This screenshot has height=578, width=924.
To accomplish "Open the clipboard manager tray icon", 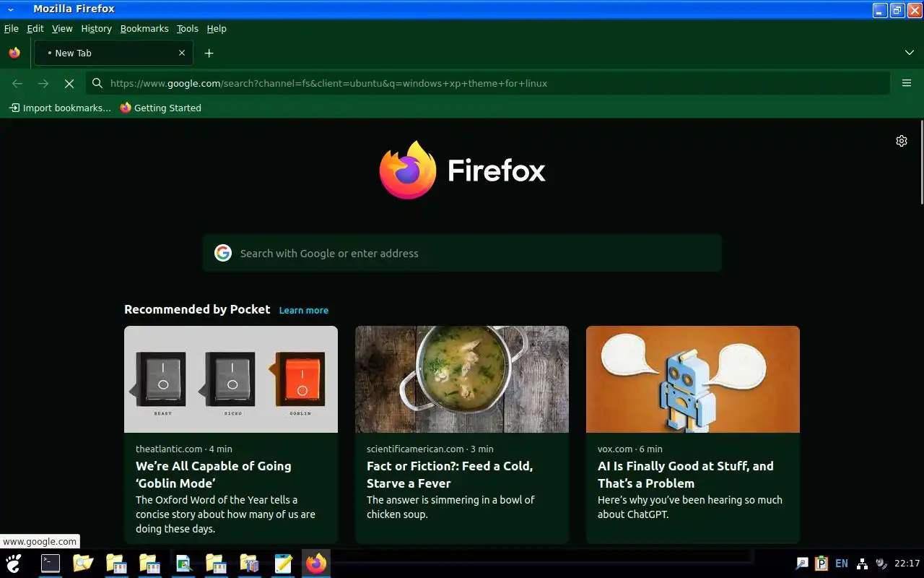I will click(821, 564).
